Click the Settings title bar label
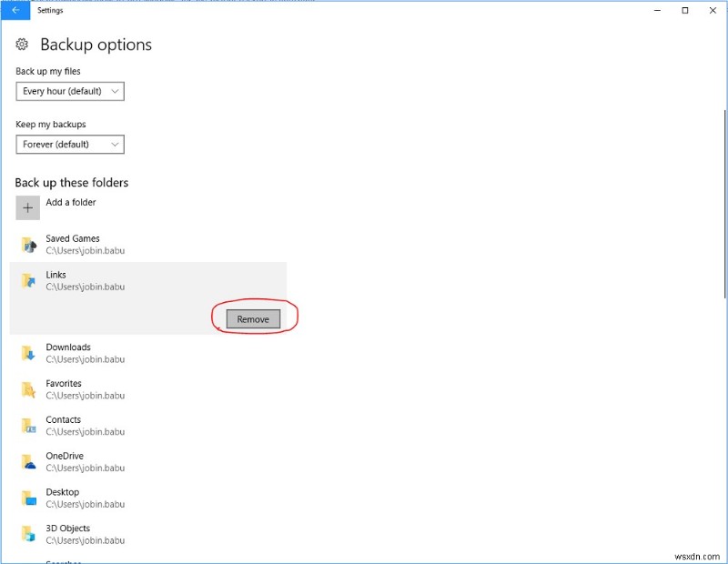Screen dimensions: 728x564 click(x=50, y=10)
